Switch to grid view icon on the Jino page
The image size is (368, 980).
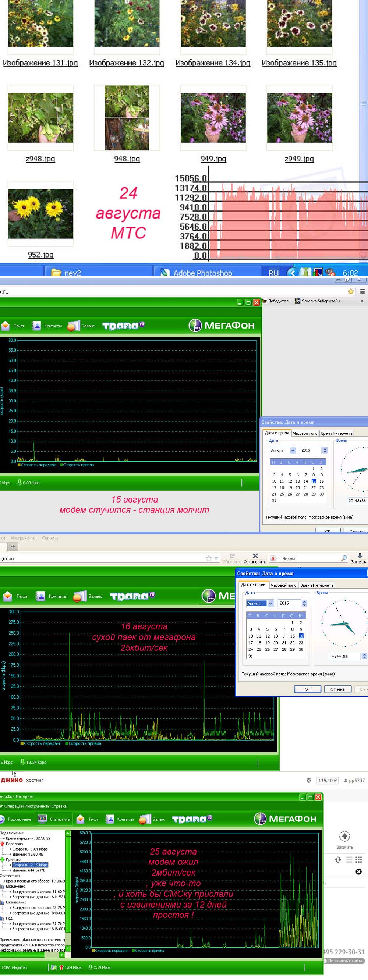click(358, 860)
